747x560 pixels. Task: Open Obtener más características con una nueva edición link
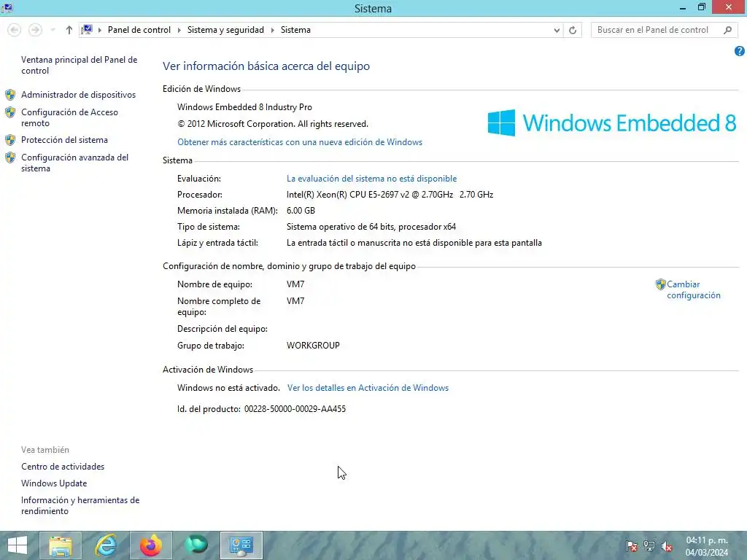tap(300, 142)
